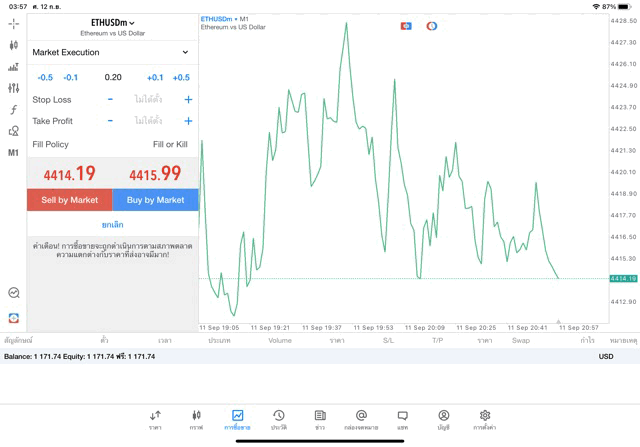Increase volume by +0.1
Viewport: 640px width, 447px height.
155,77
